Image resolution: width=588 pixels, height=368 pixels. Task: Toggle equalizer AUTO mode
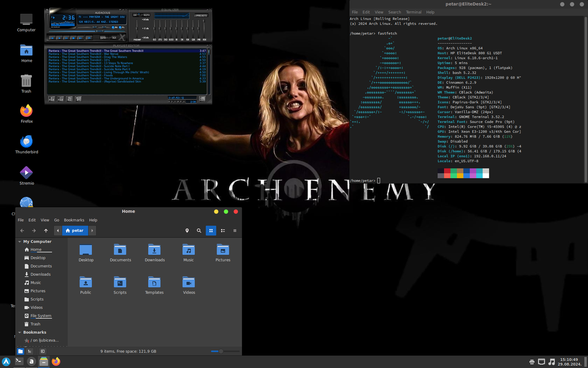(x=146, y=15)
